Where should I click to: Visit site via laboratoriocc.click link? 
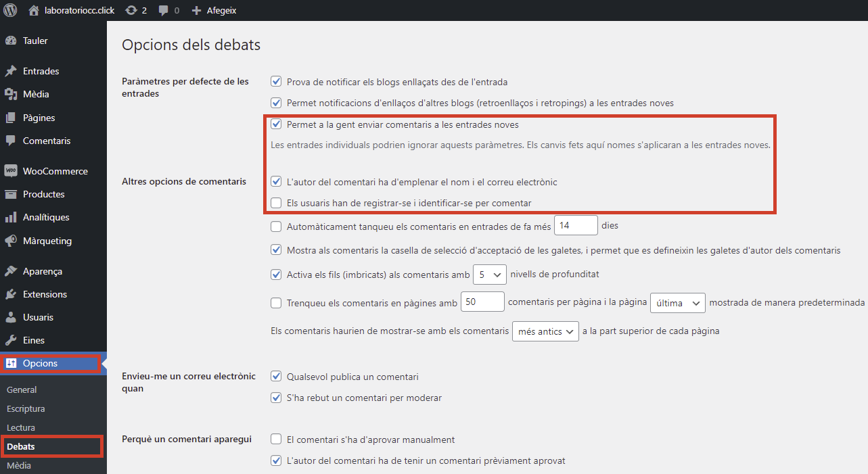[80, 11]
